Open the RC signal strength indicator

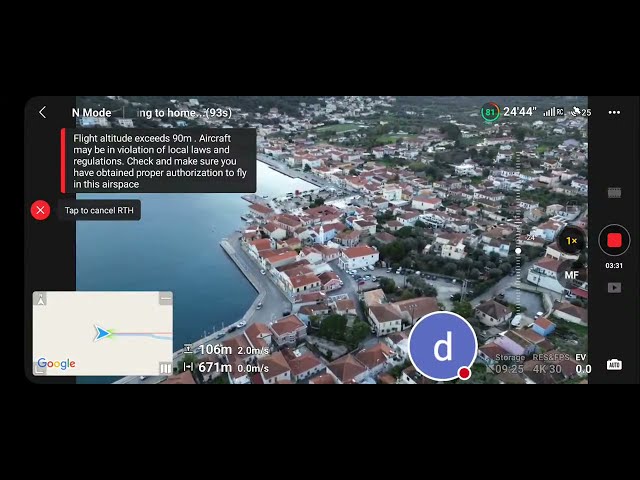tap(553, 112)
